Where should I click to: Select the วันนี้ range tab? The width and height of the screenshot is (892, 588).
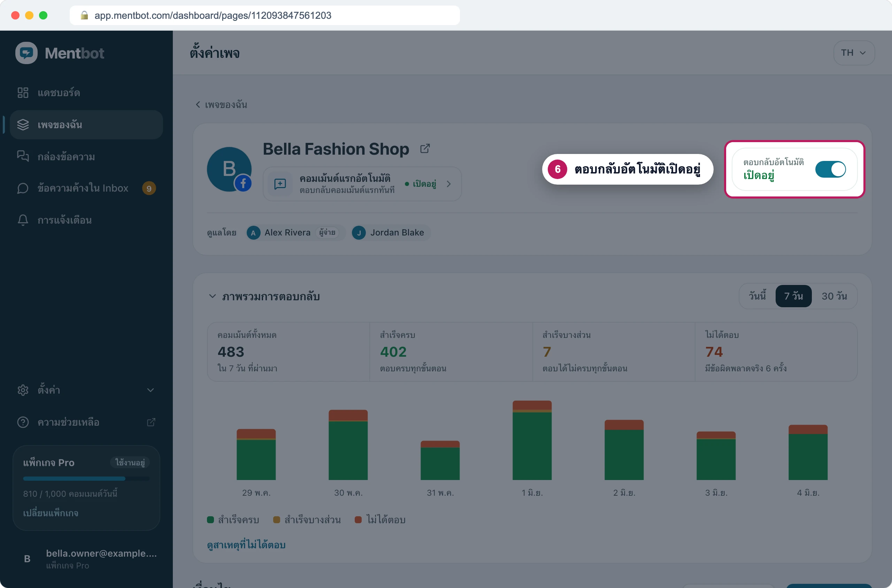coord(757,296)
